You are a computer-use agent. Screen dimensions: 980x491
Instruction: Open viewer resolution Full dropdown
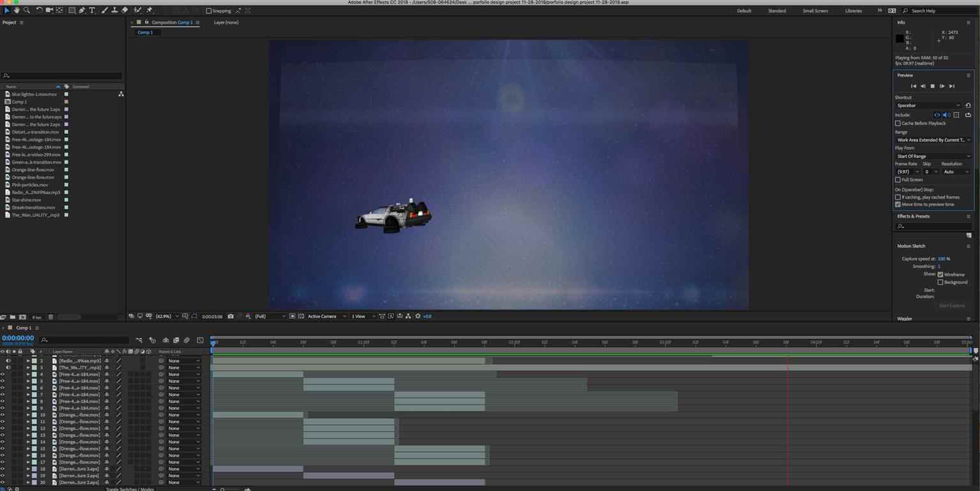(x=270, y=316)
